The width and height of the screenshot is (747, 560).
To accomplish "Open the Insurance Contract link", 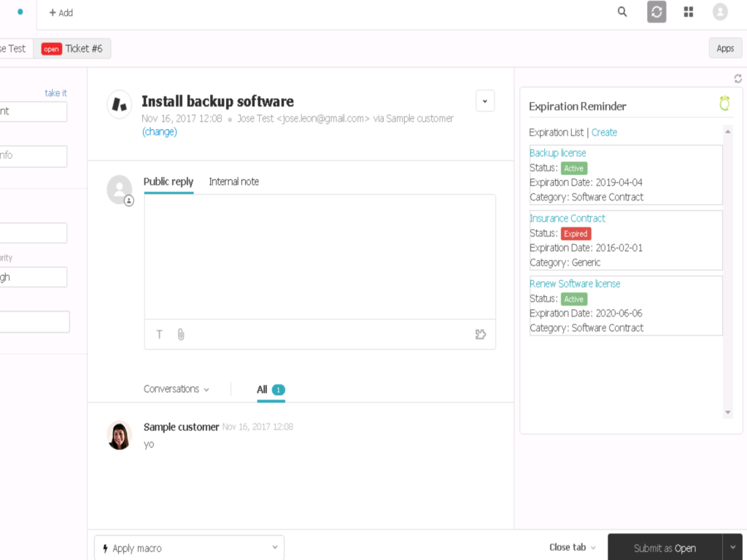I will (567, 218).
